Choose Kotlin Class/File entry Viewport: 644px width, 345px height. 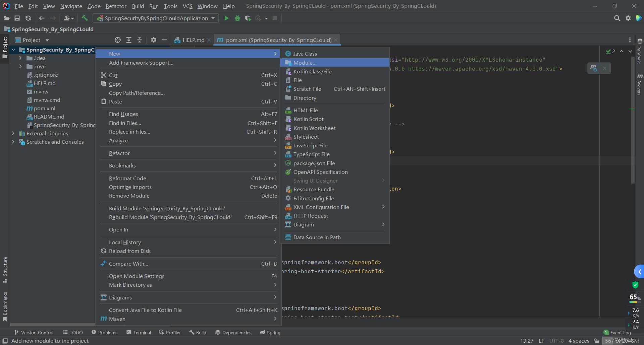click(x=335, y=71)
